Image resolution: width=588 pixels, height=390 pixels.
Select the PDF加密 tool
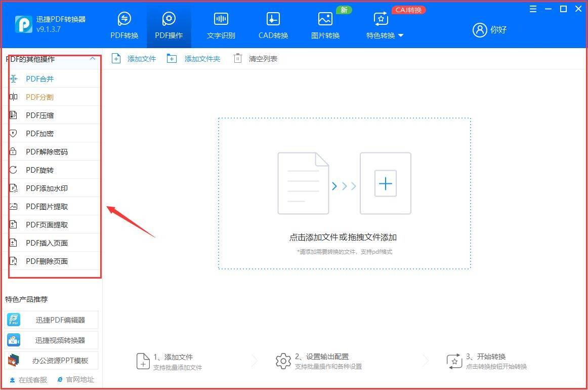tap(40, 133)
